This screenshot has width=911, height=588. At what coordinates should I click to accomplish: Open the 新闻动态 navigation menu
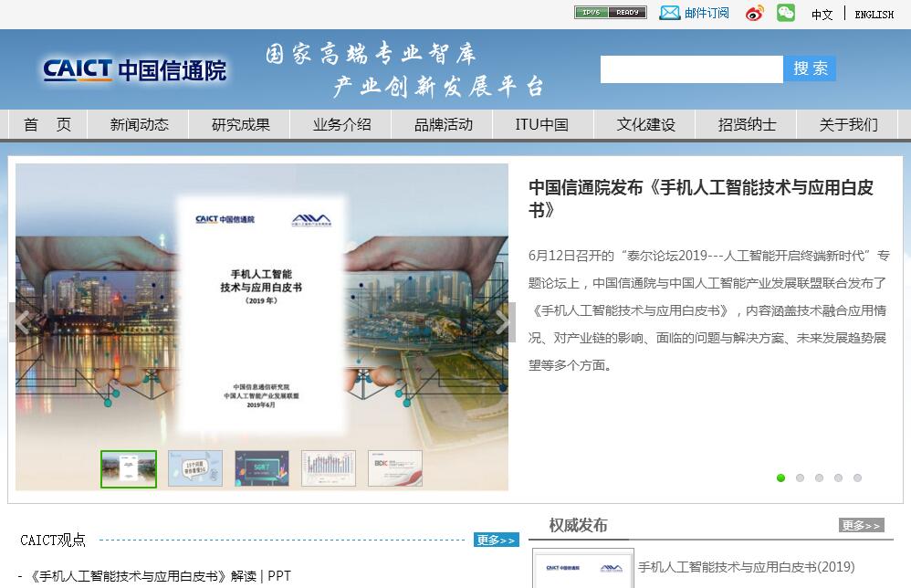pos(139,125)
